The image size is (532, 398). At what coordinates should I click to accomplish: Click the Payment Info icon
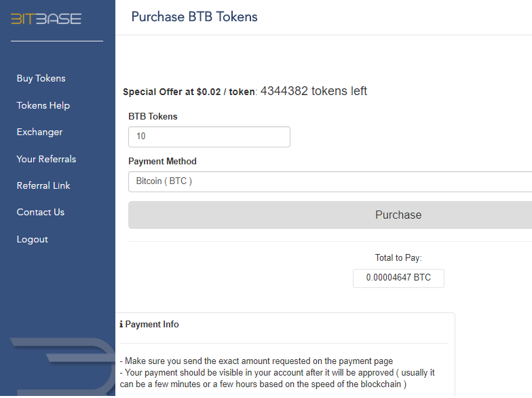(121, 325)
